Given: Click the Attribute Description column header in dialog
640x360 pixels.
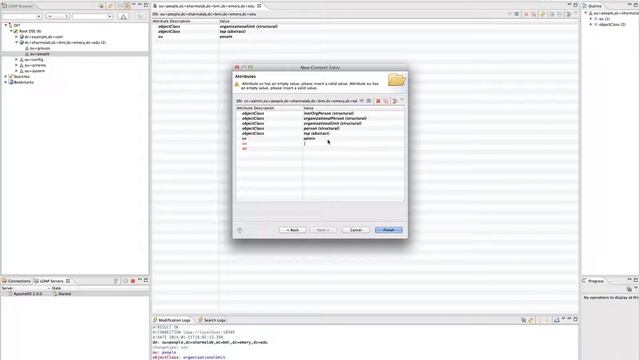Looking at the screenshot, I should click(269, 108).
